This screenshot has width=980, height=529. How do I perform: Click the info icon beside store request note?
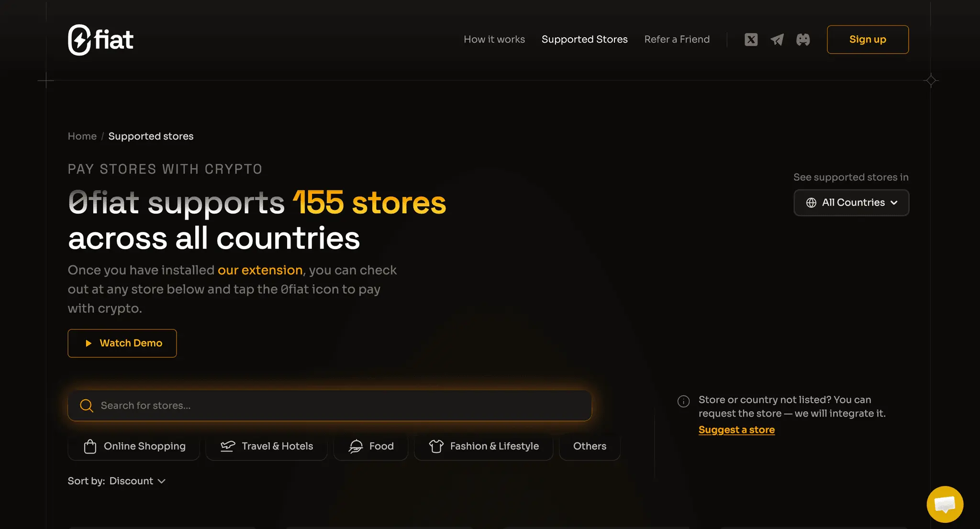pos(683,401)
